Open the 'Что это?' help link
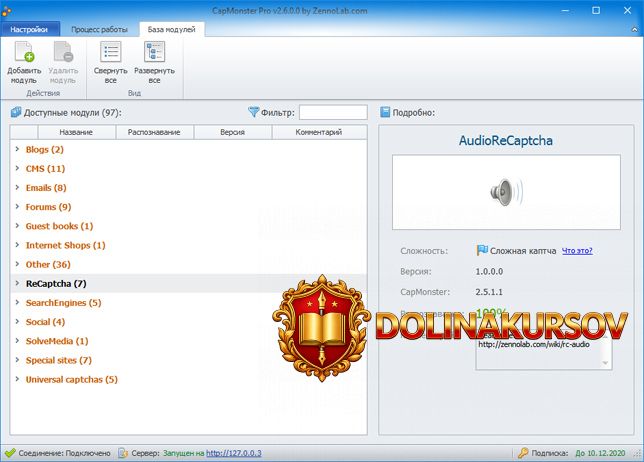Viewport: 644px width, 462px height. pos(576,251)
